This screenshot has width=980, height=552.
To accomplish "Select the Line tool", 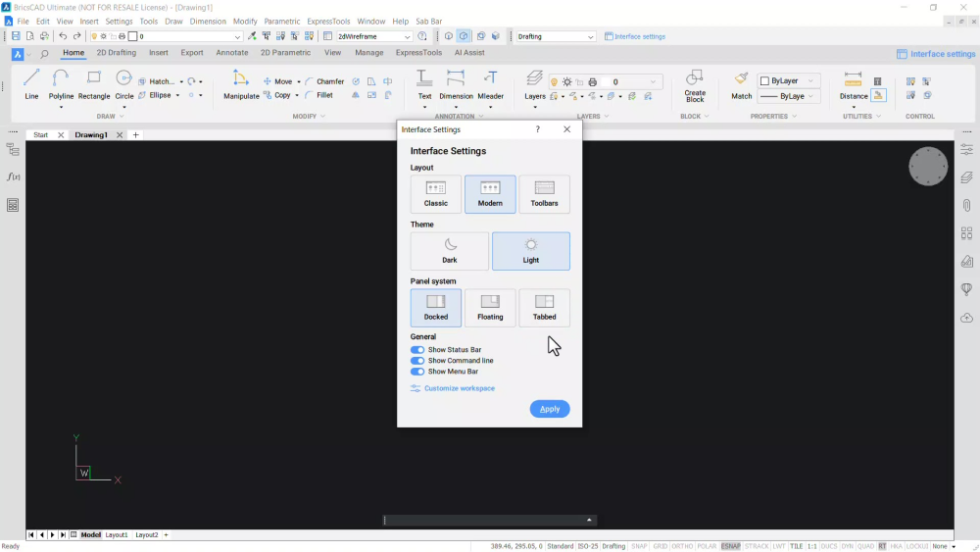I will tap(31, 84).
